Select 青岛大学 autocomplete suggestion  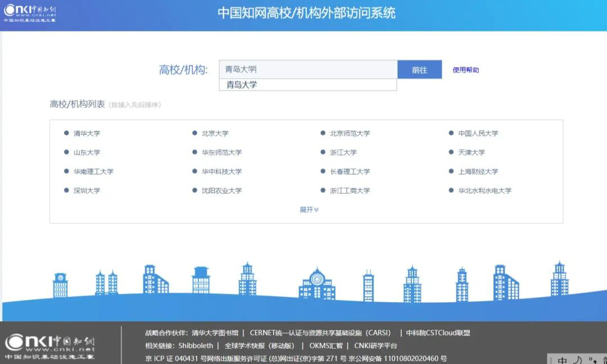tap(308, 85)
